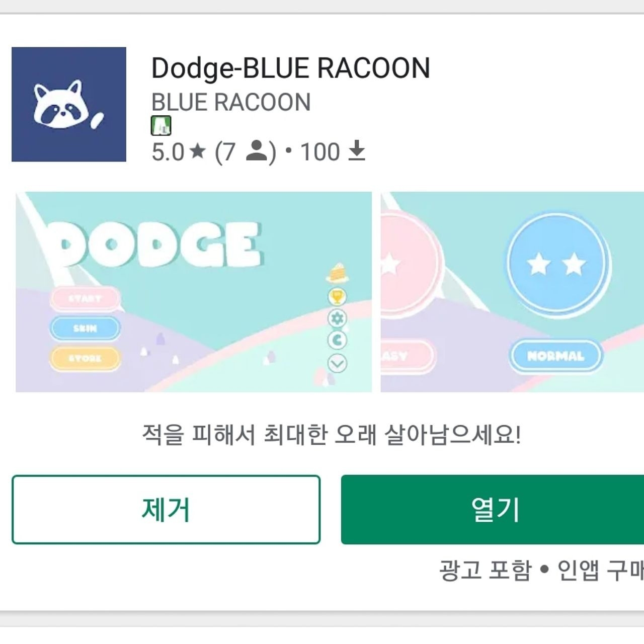The width and height of the screenshot is (644, 644).
Task: Tap the trophy icon in the first screenshot
Action: [337, 296]
